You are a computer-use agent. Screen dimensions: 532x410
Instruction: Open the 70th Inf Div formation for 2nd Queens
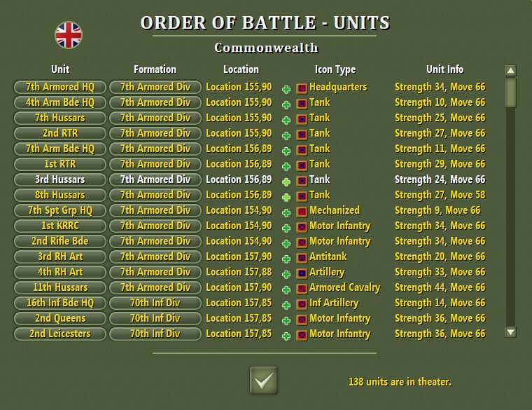click(x=155, y=318)
